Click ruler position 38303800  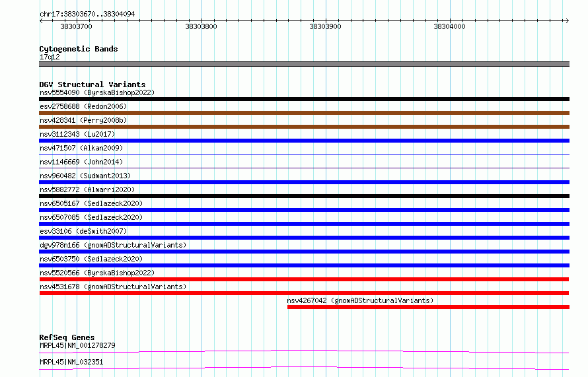coord(201,26)
